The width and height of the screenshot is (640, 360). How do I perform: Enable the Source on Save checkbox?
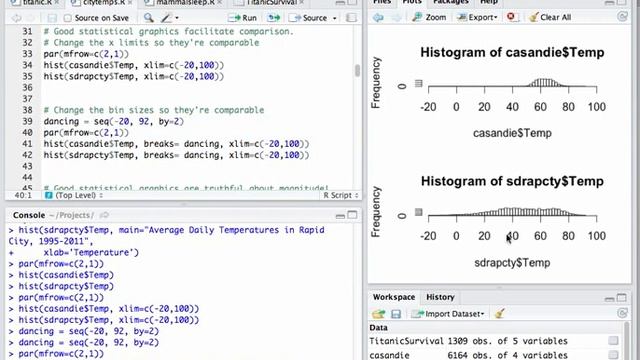click(68, 18)
